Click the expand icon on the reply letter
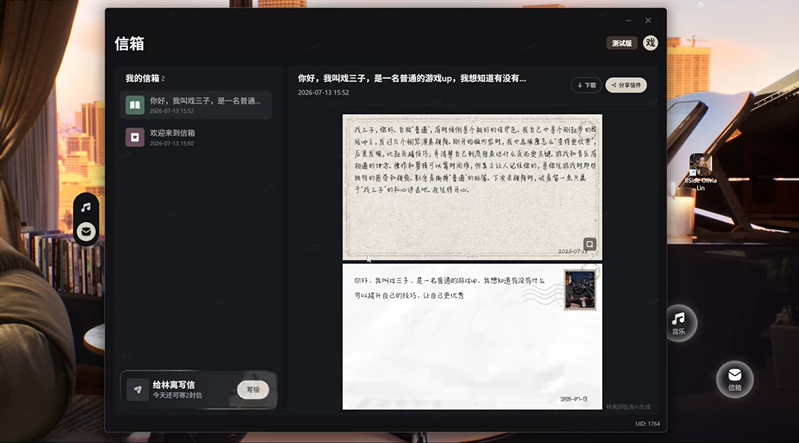The width and height of the screenshot is (799, 443). [x=590, y=244]
